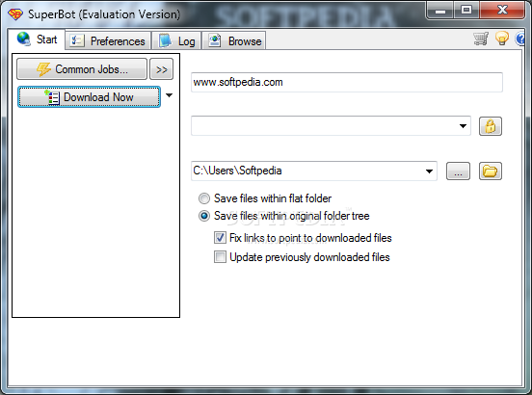Close the SuperBot window
The image size is (532, 395).
502,11
